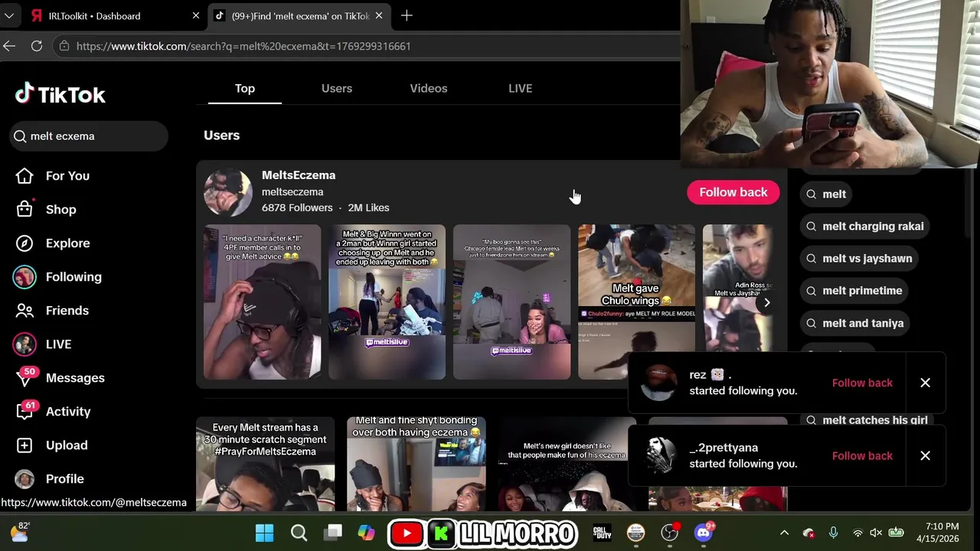Image resolution: width=980 pixels, height=551 pixels.
Task: Dismiss the _.2prettyana follow notification
Action: tap(925, 455)
